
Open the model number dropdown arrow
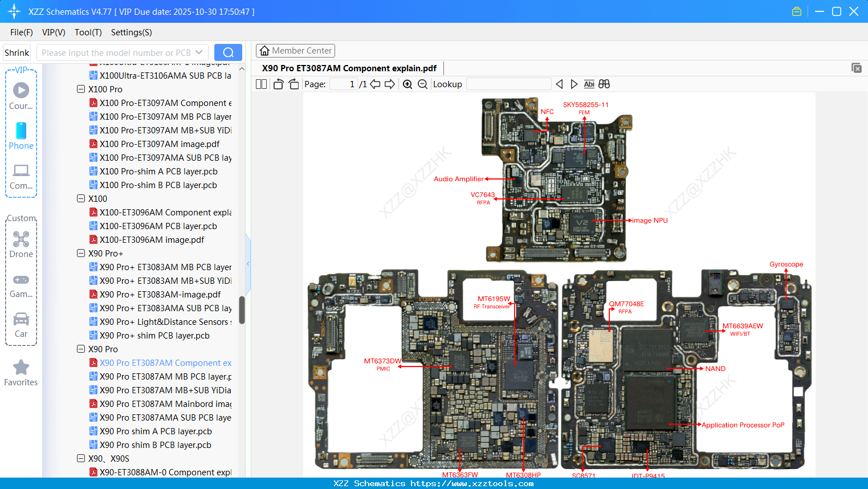[x=198, y=52]
